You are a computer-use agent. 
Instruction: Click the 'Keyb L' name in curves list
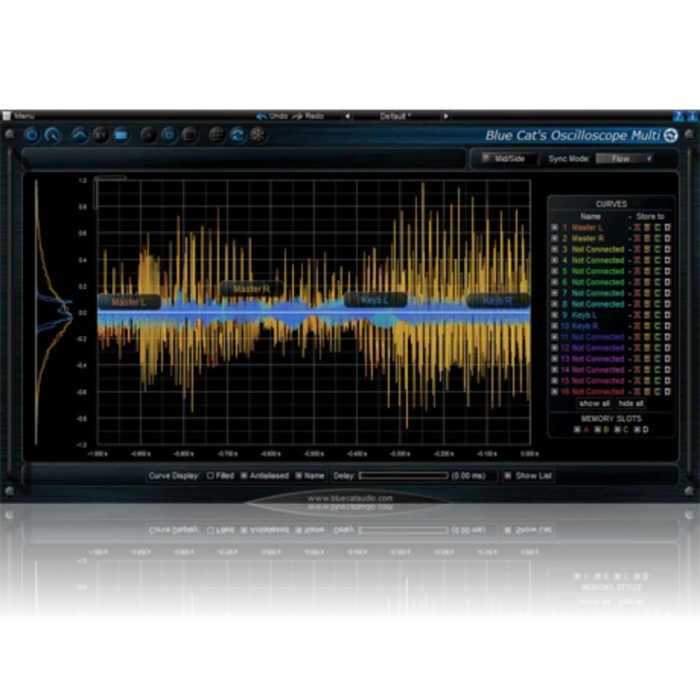(x=584, y=315)
